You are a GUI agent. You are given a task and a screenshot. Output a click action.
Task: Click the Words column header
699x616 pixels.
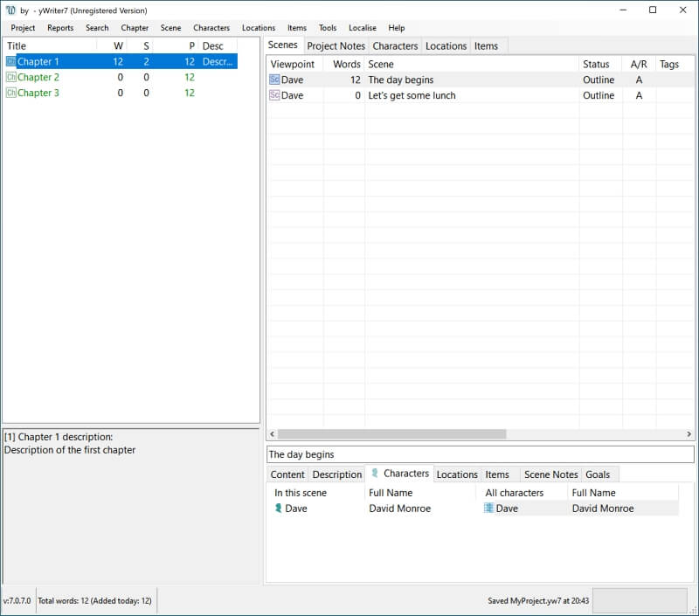343,64
